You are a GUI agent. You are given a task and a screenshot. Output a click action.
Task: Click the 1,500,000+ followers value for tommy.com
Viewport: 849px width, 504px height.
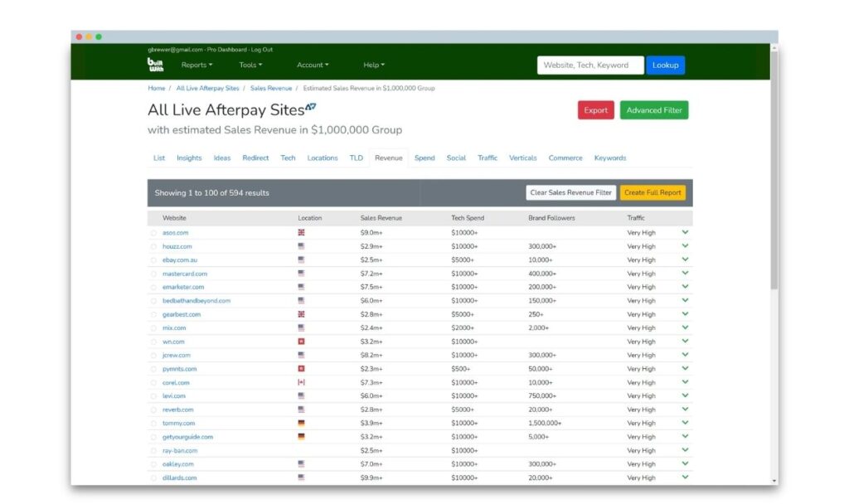coord(545,424)
